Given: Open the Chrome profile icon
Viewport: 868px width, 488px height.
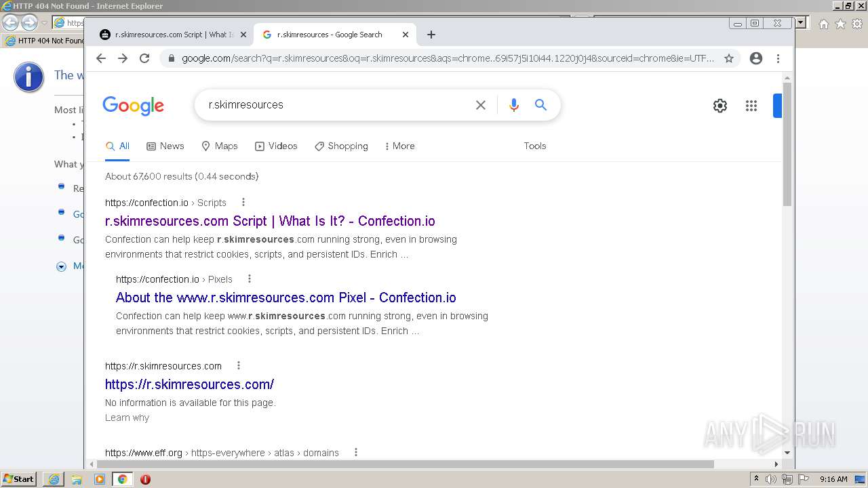Looking at the screenshot, I should (756, 58).
